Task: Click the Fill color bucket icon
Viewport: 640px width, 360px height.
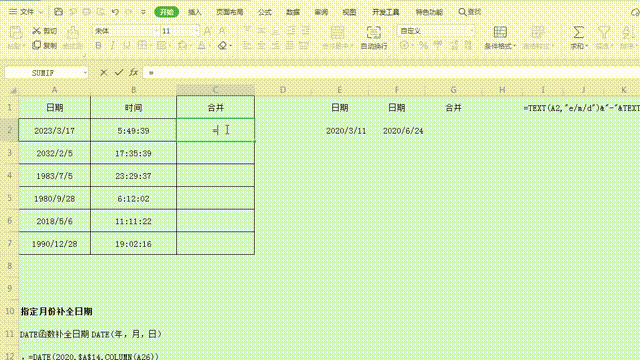Action: coord(182,46)
